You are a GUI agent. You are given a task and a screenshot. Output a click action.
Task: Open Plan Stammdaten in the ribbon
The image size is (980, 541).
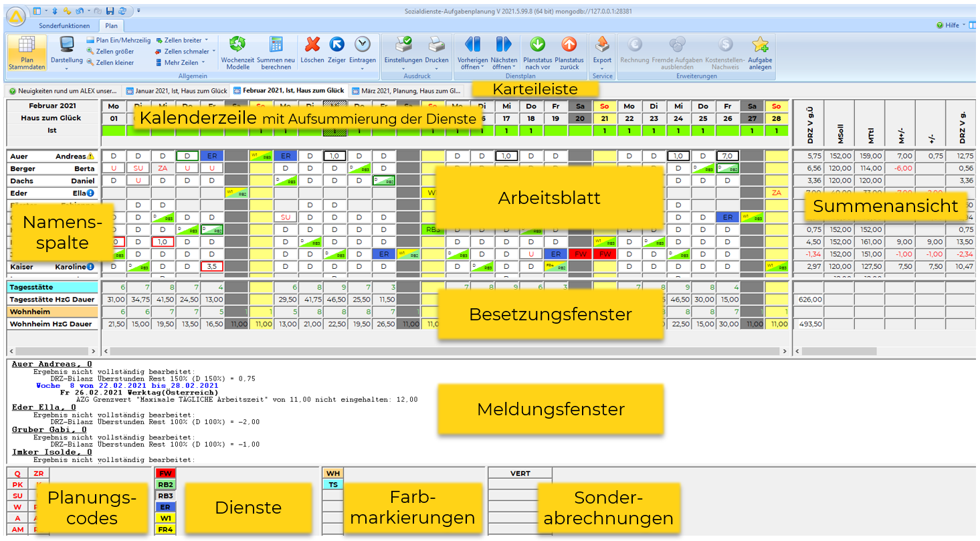click(27, 52)
